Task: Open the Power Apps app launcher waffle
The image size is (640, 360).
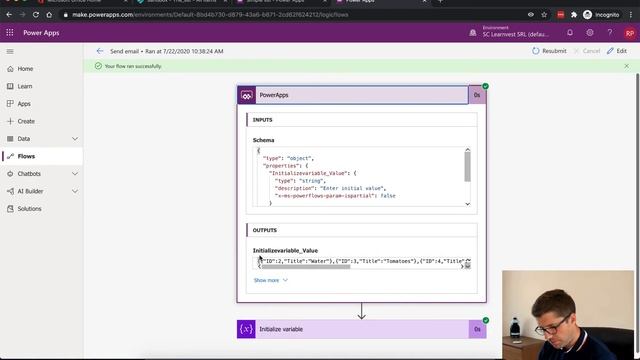Action: tap(10, 33)
